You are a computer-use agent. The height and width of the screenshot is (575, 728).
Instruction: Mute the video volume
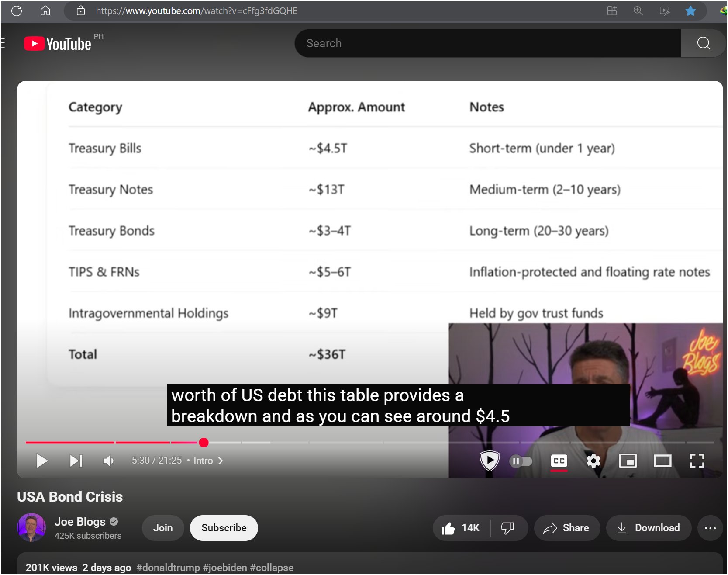[x=108, y=461]
